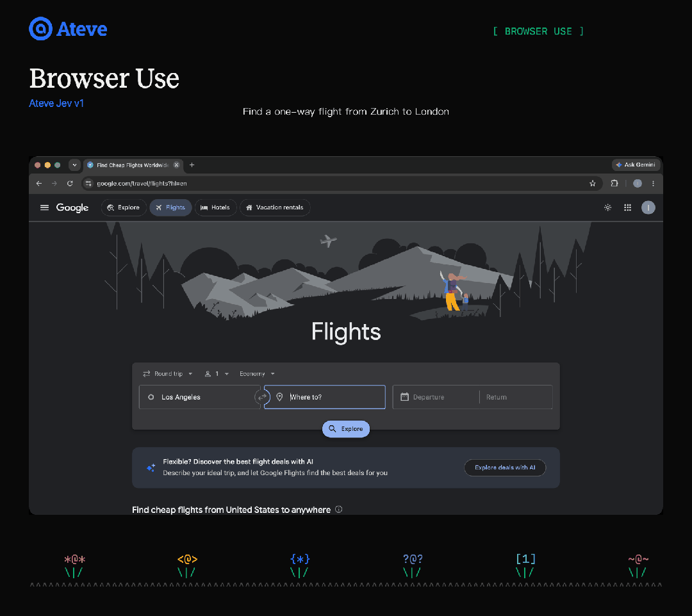Open the Return date field
692x616 pixels.
click(x=516, y=397)
